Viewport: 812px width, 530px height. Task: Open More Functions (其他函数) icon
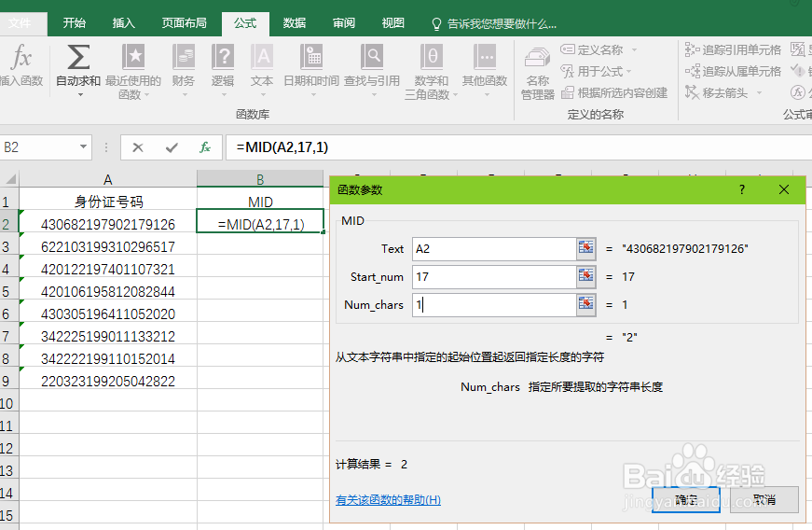(x=485, y=57)
